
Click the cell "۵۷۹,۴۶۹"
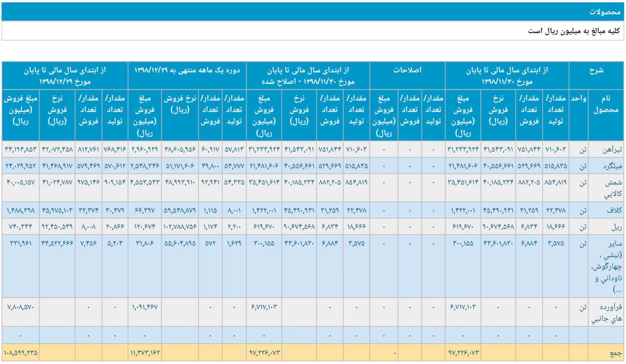click(88, 166)
